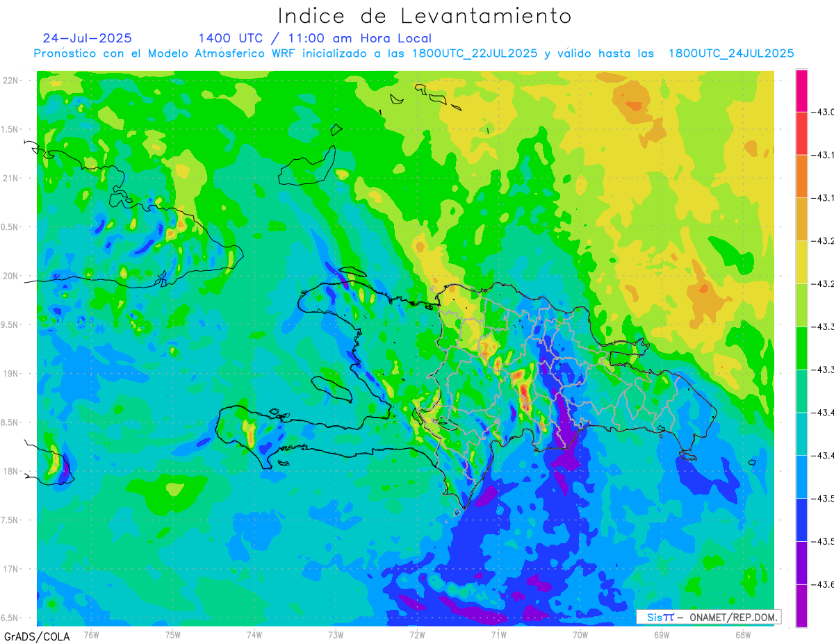Click the '18N' latitude label
This screenshot has height=644, width=834.
click(12, 472)
